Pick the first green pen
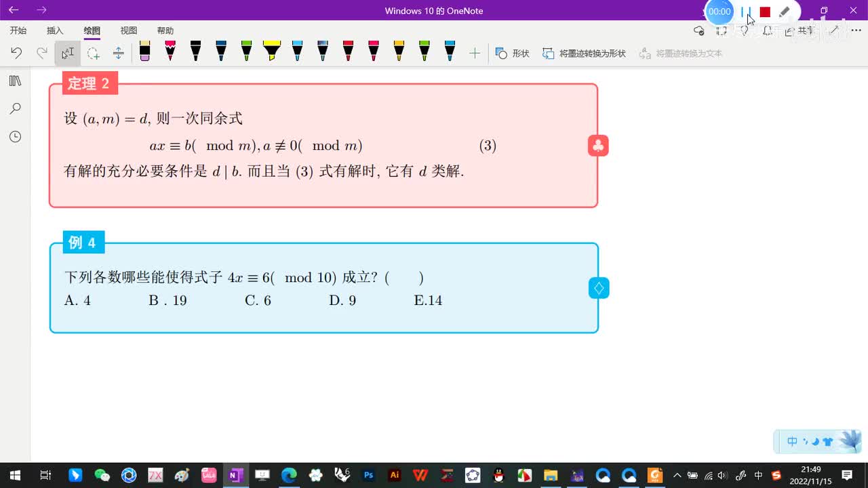 (x=246, y=51)
